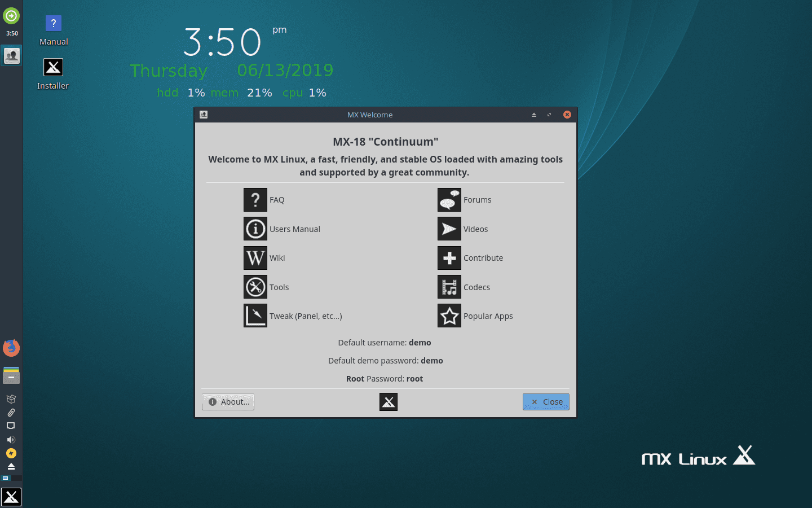Open the Users Manual icon
This screenshot has height=508, width=812.
click(255, 229)
